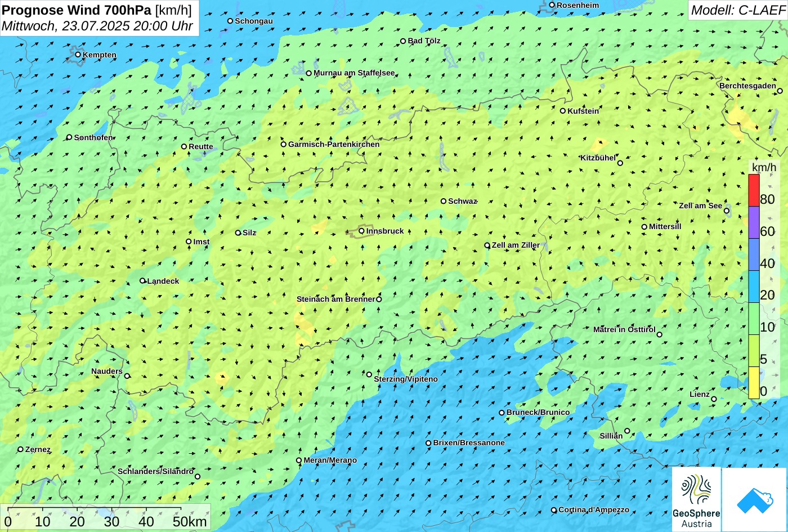Click the Bruneck/Brunico location dot
The width and height of the screenshot is (788, 532).
click(502, 413)
